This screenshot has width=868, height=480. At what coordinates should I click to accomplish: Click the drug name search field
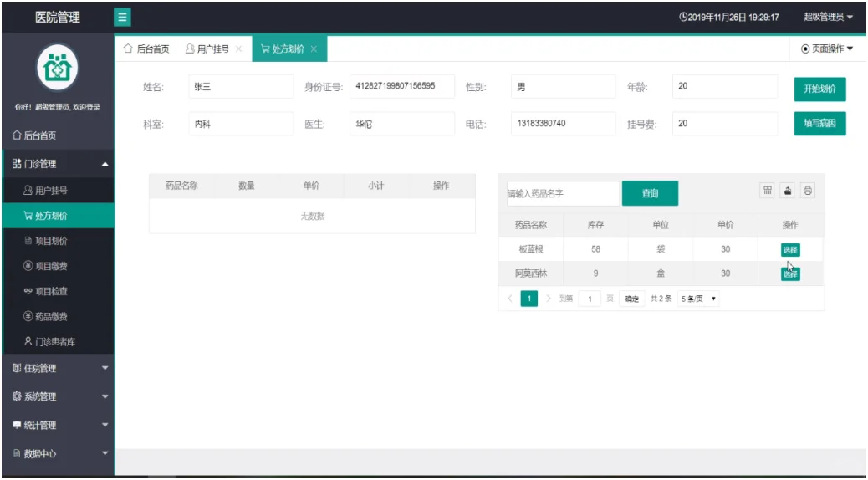[x=563, y=193]
